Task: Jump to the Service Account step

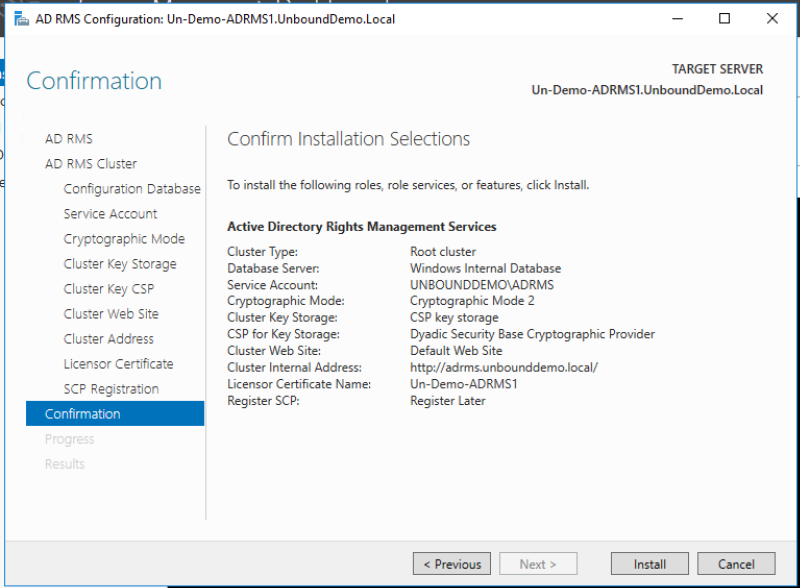Action: 110,214
